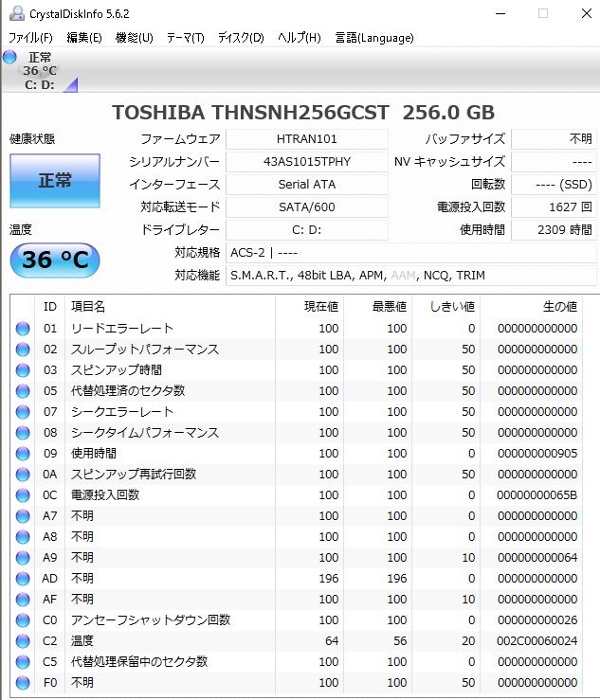Screen dimensions: 600x700
Task: Click status orb for 09 使用時間 row
Action: (23, 454)
